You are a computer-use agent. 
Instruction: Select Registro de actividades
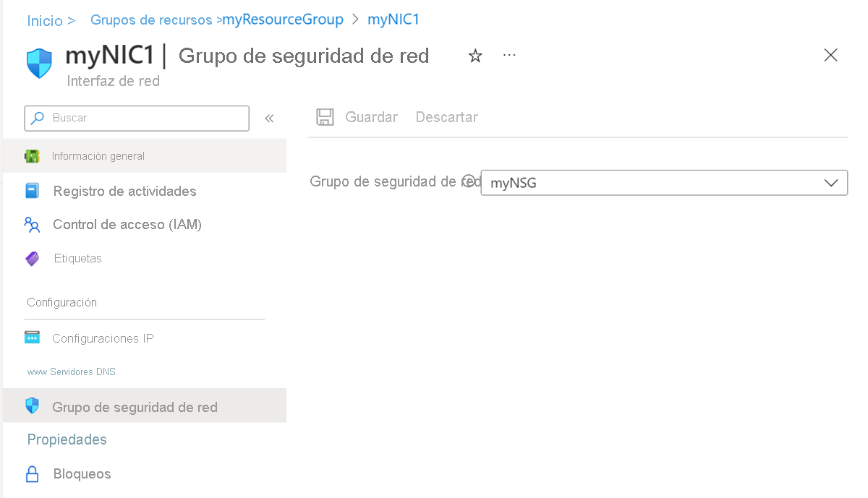(124, 191)
